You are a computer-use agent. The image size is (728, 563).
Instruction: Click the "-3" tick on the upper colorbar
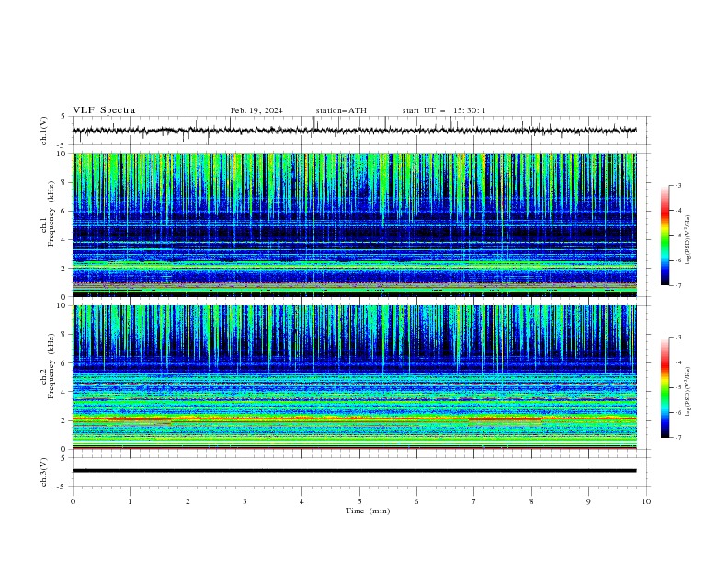pos(678,186)
